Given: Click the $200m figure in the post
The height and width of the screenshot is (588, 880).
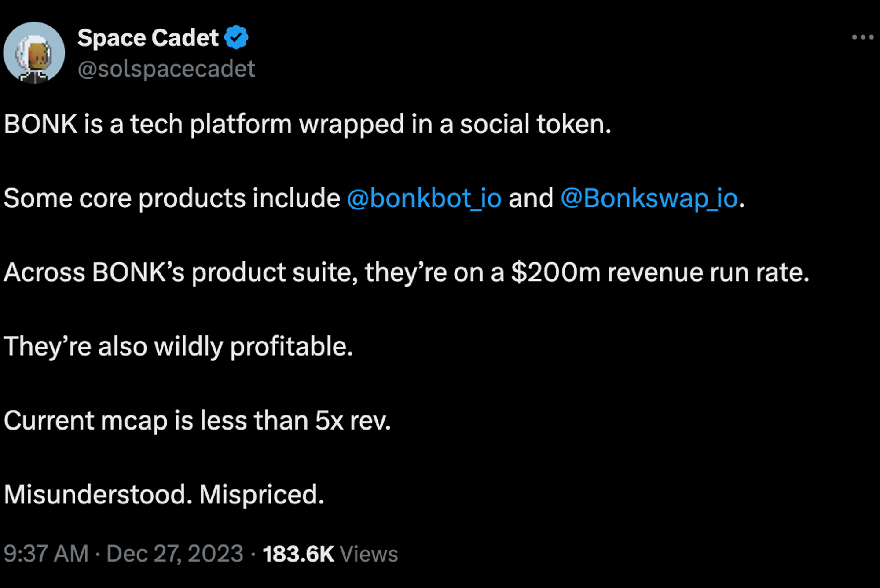Looking at the screenshot, I should (556, 272).
